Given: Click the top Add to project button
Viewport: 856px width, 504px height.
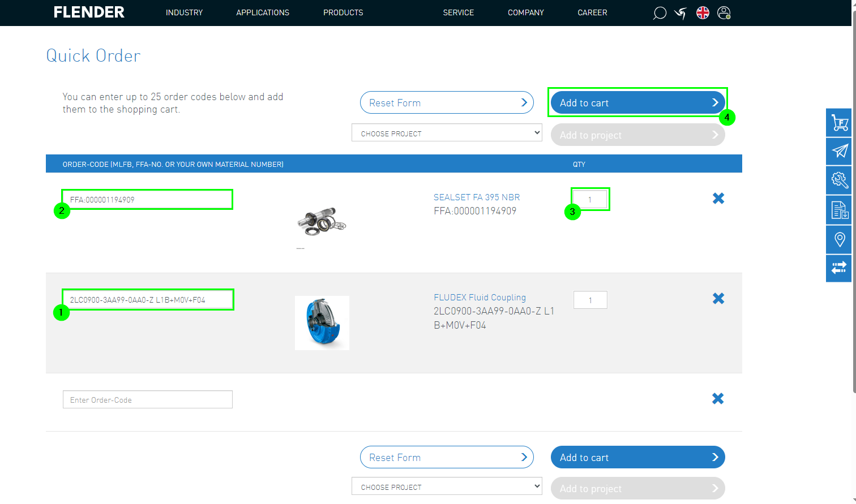Looking at the screenshot, I should click(x=637, y=135).
